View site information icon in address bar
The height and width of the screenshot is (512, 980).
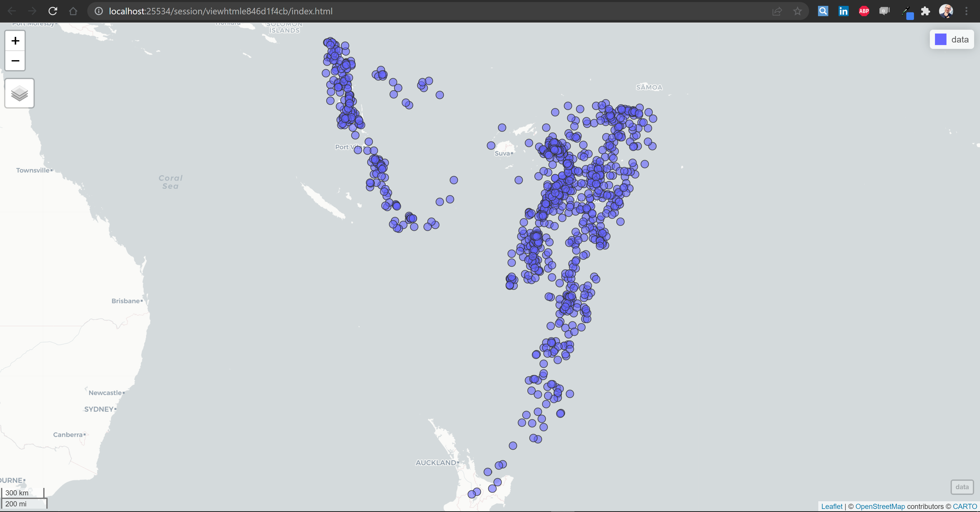click(x=99, y=11)
